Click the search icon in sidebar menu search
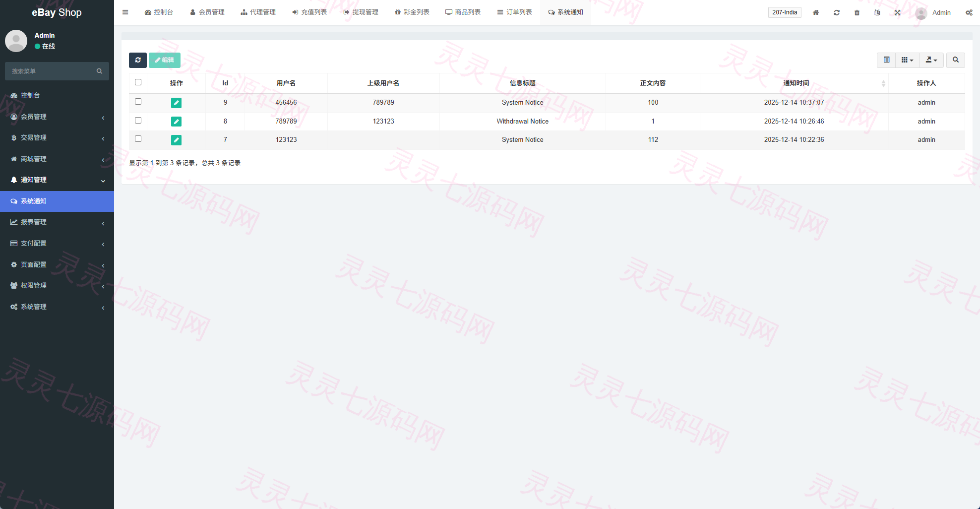 coord(100,71)
